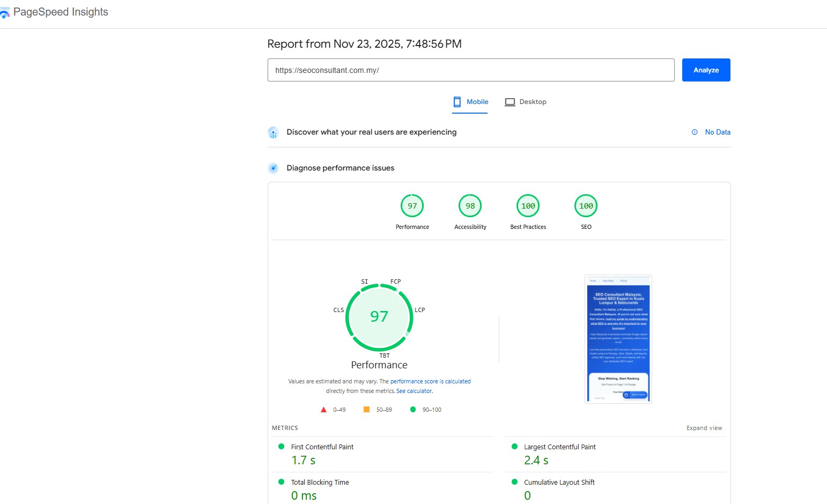Viewport: 827px width, 504px height.
Task: Click the green circle 90–100 legend icon
Action: [x=413, y=409]
